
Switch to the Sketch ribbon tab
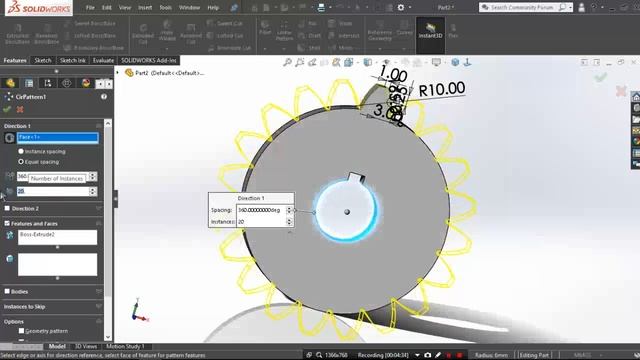click(43, 60)
